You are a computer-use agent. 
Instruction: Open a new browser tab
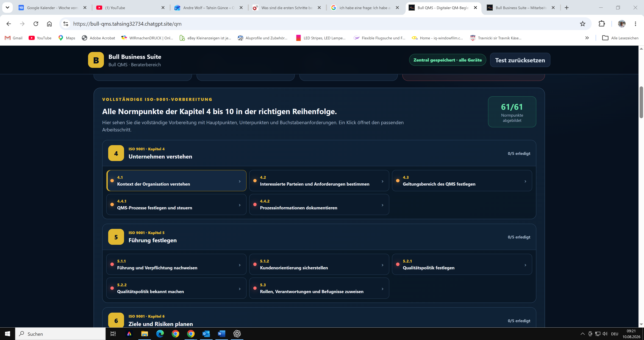pos(567,8)
